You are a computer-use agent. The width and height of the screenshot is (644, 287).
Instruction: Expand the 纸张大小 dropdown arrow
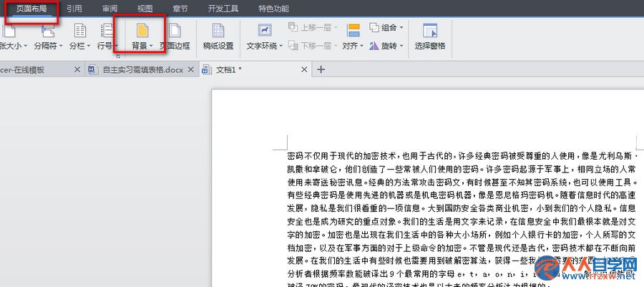[25, 46]
